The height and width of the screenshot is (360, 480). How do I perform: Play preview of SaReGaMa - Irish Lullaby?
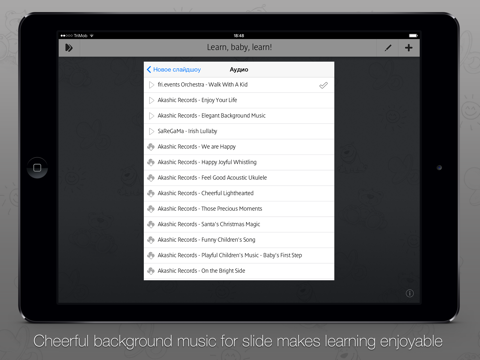coord(151,131)
